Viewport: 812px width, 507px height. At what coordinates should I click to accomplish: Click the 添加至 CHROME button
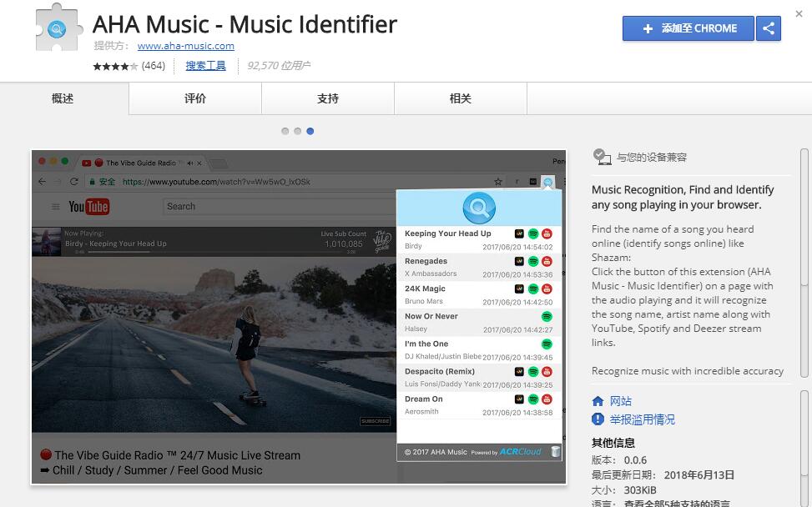pyautogui.click(x=688, y=28)
